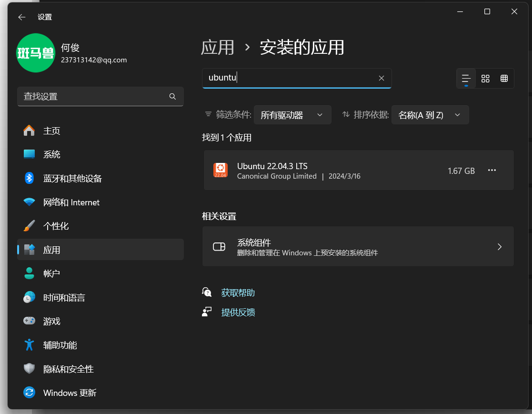This screenshot has height=414, width=532.
Task: Click the 237313142@qq.com account email
Action: (x=94, y=60)
